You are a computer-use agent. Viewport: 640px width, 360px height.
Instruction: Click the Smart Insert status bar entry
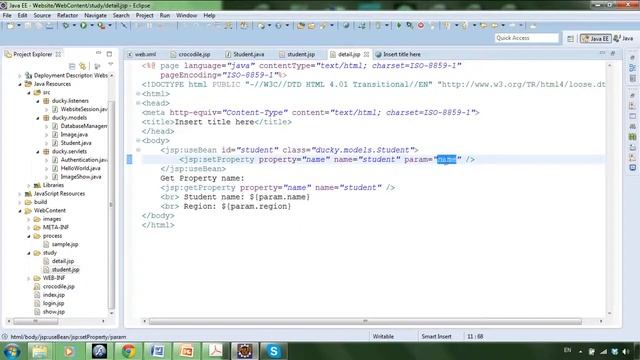point(436,336)
